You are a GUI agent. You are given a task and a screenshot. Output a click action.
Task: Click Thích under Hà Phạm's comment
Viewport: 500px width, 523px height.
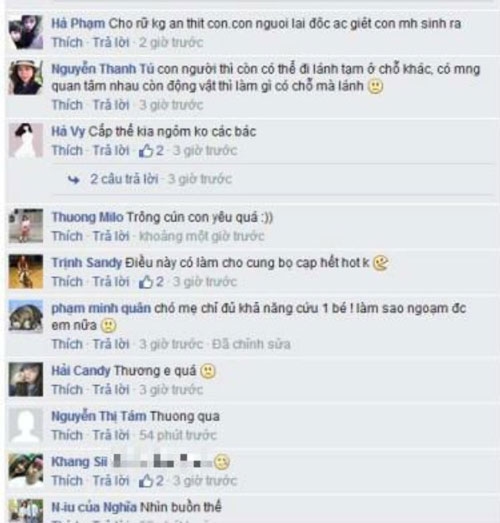pyautogui.click(x=67, y=43)
